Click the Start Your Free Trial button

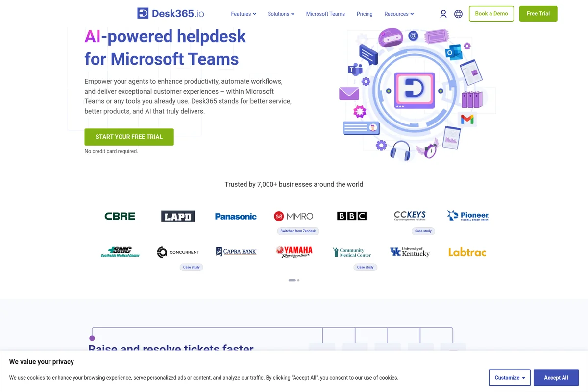click(129, 137)
